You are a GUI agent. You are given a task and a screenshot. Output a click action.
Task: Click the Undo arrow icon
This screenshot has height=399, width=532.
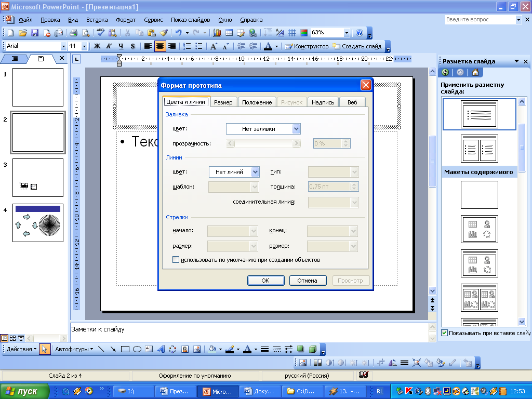click(x=179, y=33)
